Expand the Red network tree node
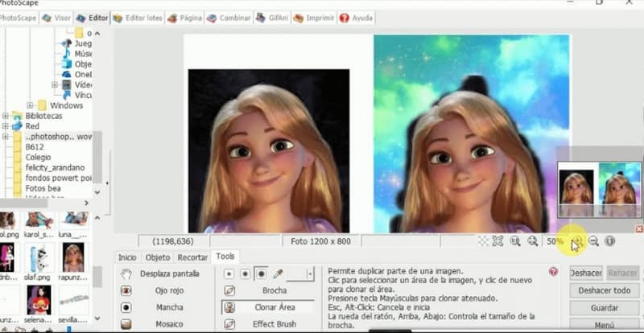The image size is (644, 333). pyautogui.click(x=5, y=126)
